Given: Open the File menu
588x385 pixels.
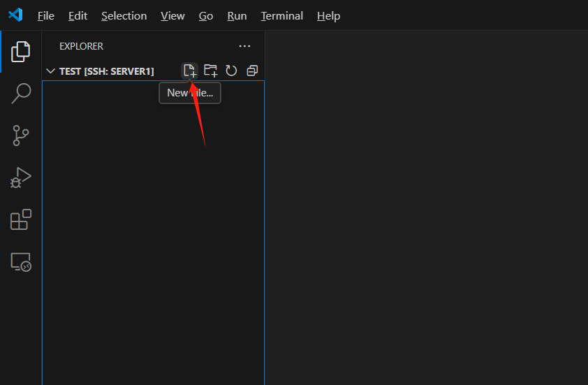Looking at the screenshot, I should 45,15.
